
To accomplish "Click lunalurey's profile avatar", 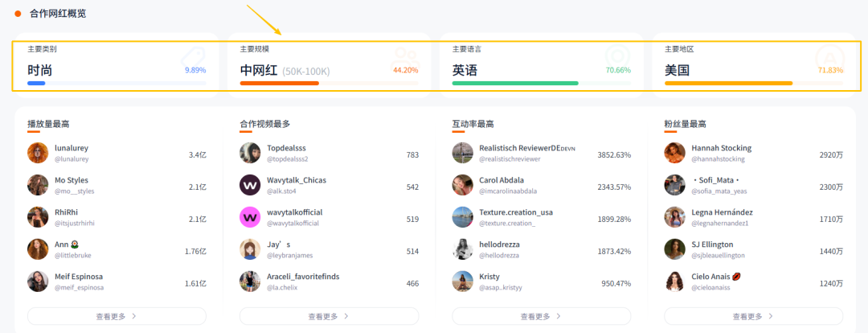I will click(x=38, y=153).
